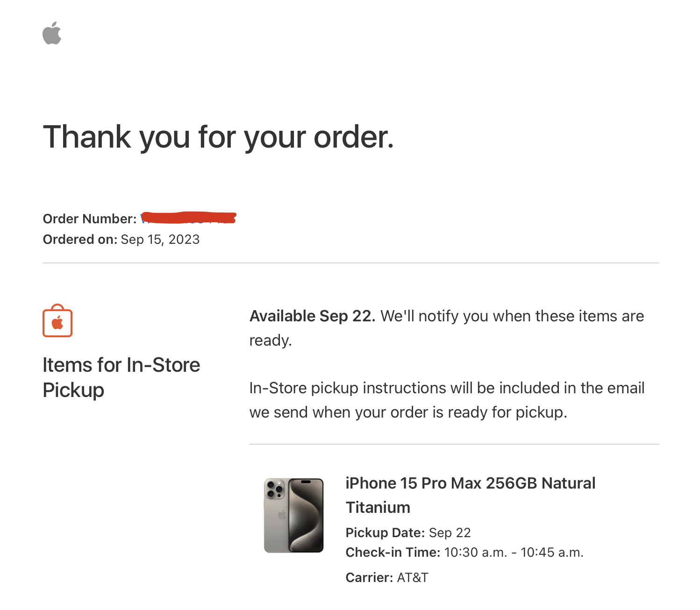
Task: Click the Sep 22 pickup date value
Action: [450, 532]
